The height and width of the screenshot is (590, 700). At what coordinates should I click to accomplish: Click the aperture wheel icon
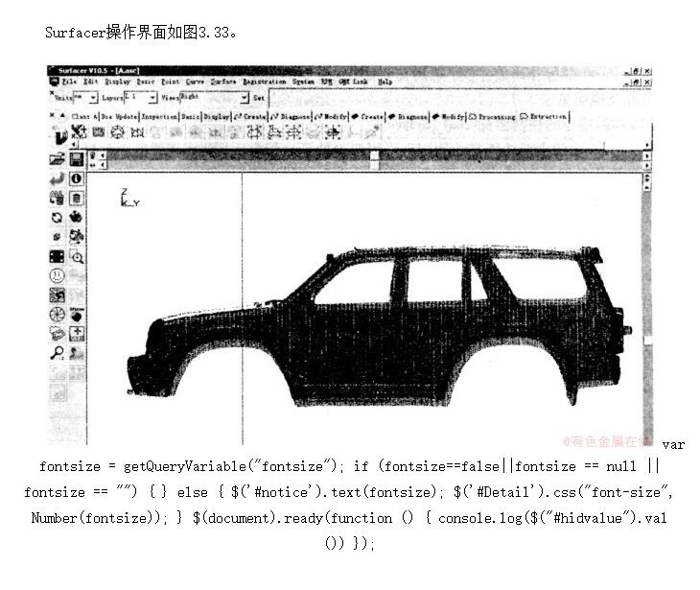tap(57, 315)
